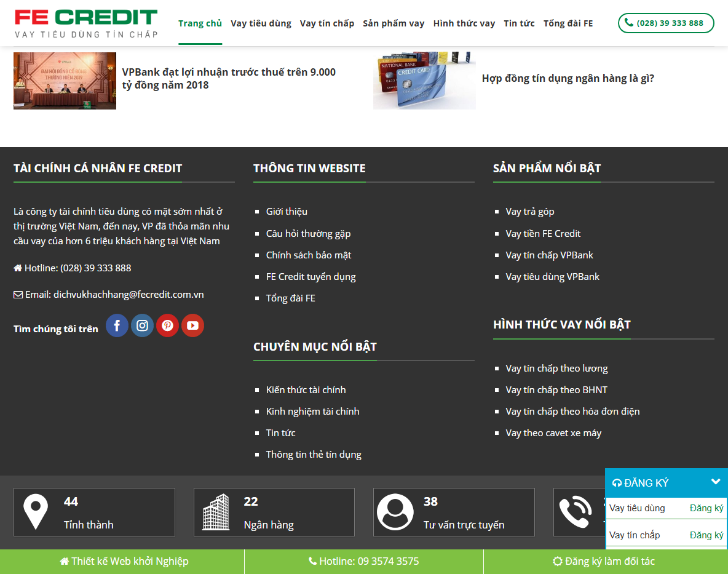Click the map pin icon for Tỉnh thành
The width and height of the screenshot is (728, 574).
(x=36, y=512)
